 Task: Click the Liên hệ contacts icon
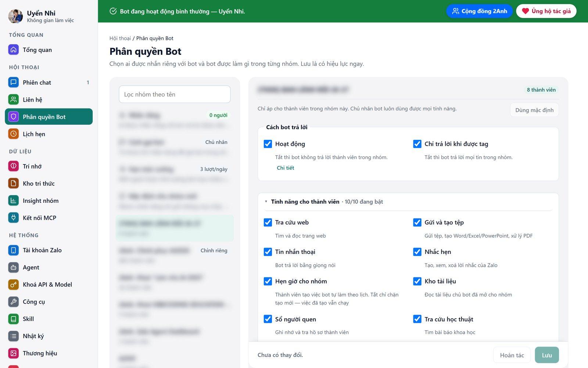(14, 100)
